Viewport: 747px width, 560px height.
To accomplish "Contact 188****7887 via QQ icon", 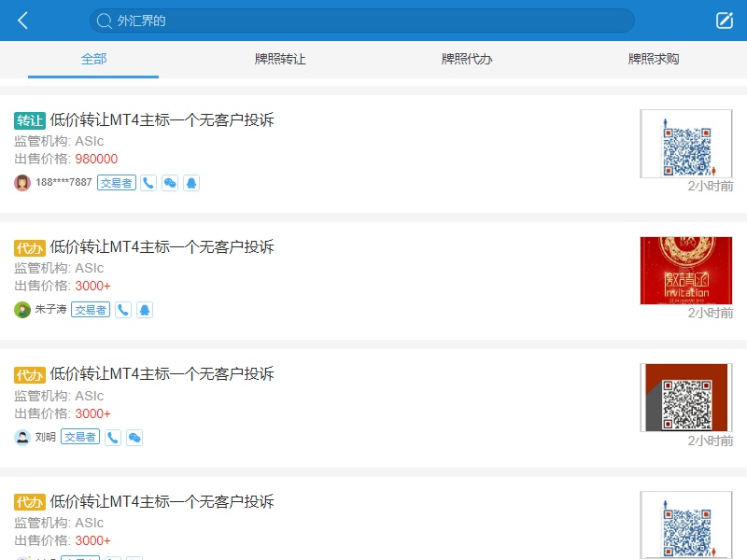I will (x=191, y=183).
